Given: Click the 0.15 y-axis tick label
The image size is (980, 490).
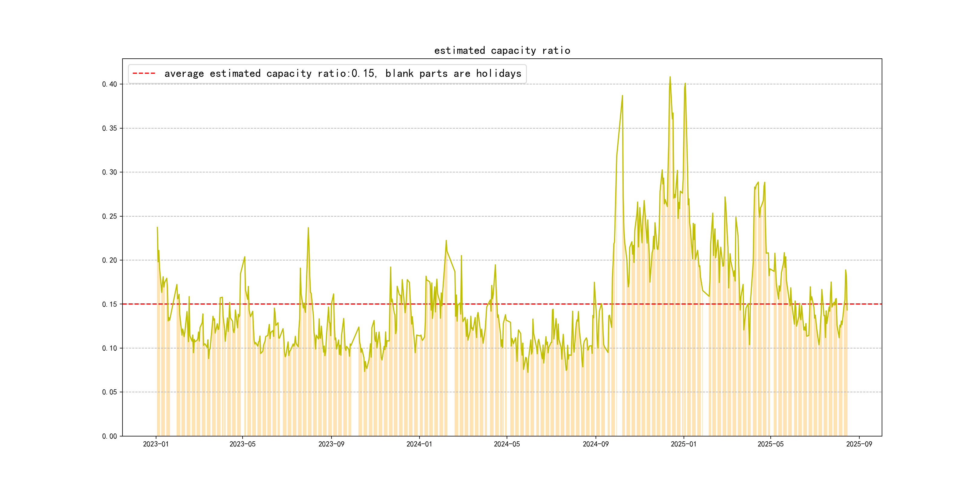Looking at the screenshot, I should [x=109, y=304].
